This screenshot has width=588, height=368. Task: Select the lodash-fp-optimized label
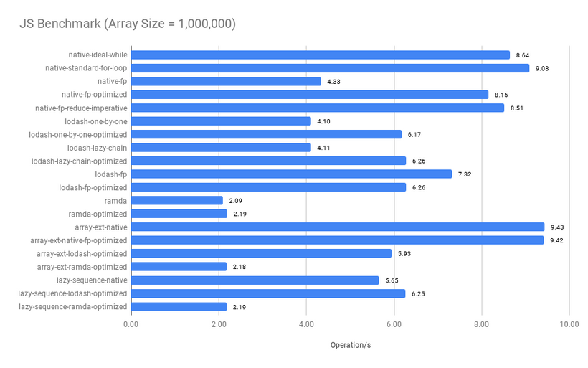click(x=93, y=187)
